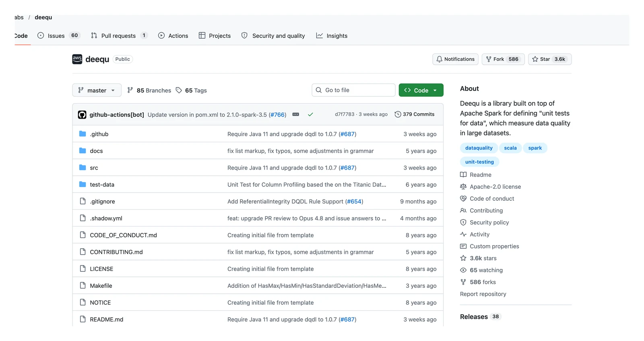The height and width of the screenshot is (341, 644).
Task: Select the dataquality topic tag
Action: tap(479, 148)
